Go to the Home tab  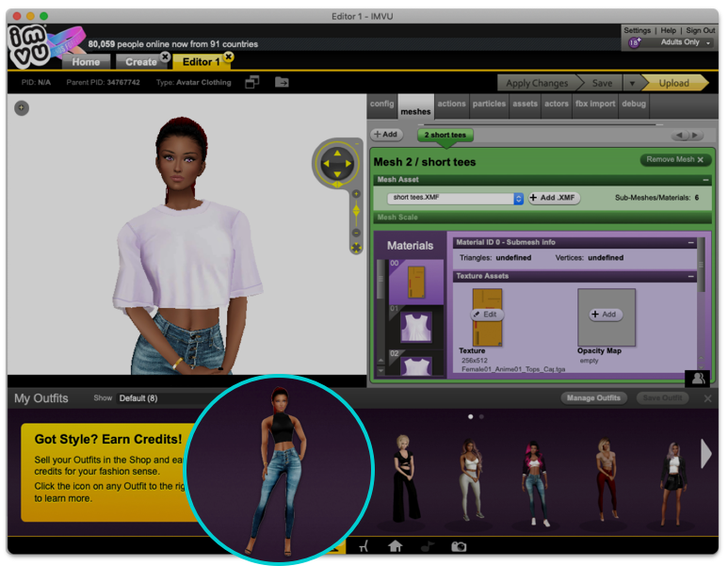click(x=86, y=62)
